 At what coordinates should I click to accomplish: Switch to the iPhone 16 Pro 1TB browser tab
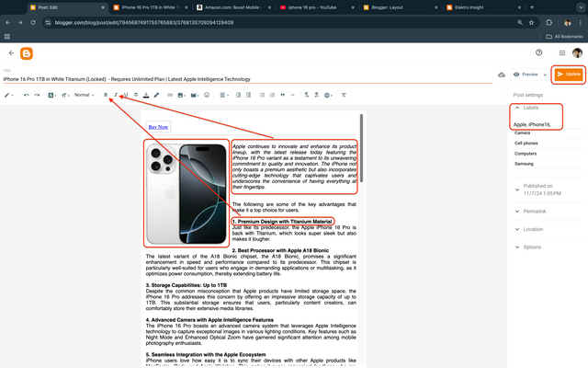pyautogui.click(x=149, y=7)
